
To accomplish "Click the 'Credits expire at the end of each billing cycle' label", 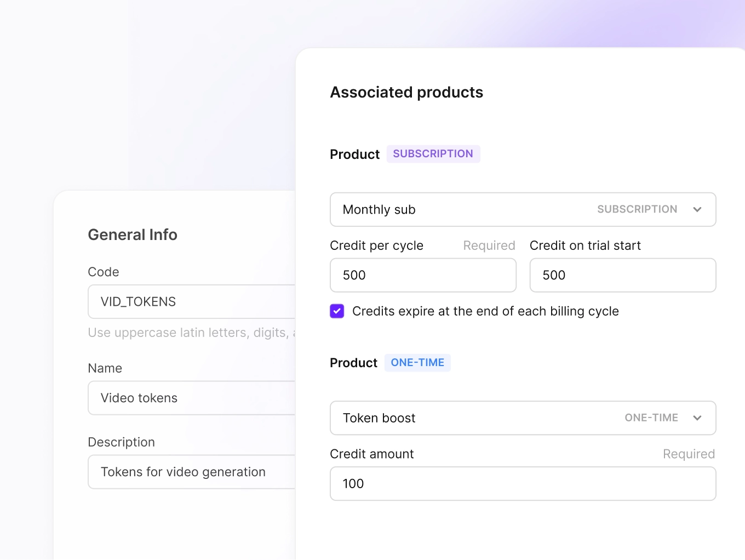I will click(x=485, y=311).
